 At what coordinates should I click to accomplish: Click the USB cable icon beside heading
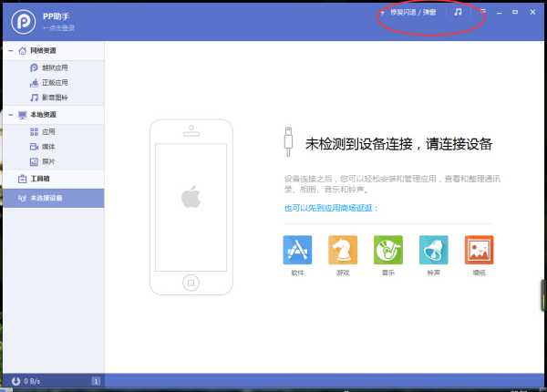pos(288,142)
